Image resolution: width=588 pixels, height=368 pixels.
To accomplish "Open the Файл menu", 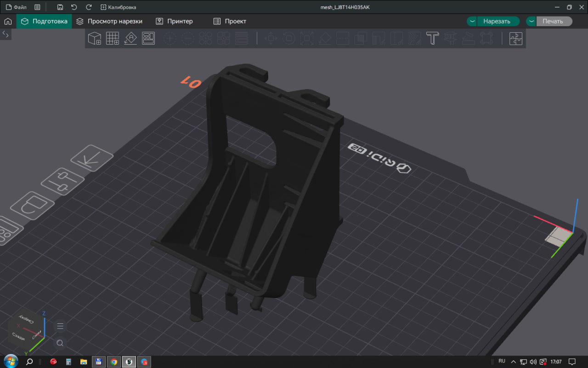I will tap(16, 7).
